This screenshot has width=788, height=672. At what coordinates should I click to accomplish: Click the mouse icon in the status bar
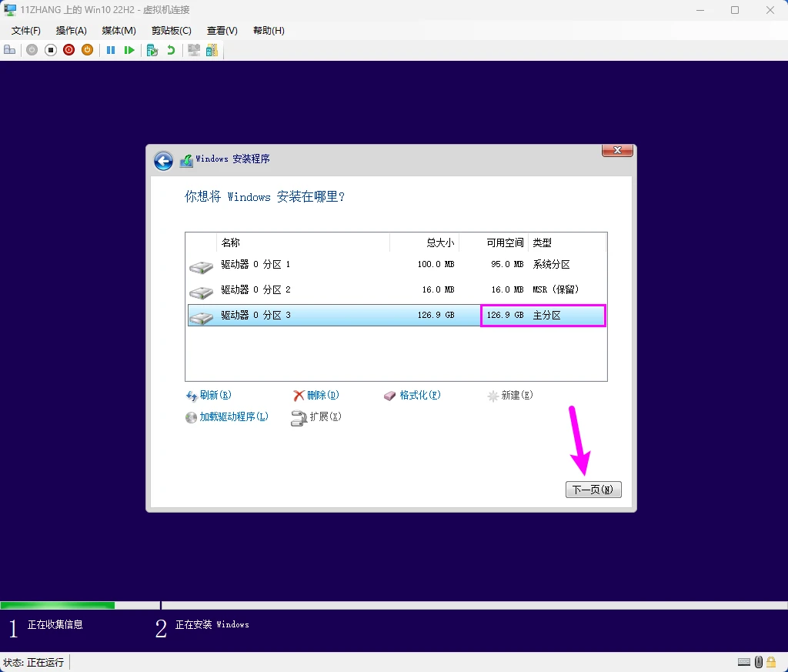758,661
